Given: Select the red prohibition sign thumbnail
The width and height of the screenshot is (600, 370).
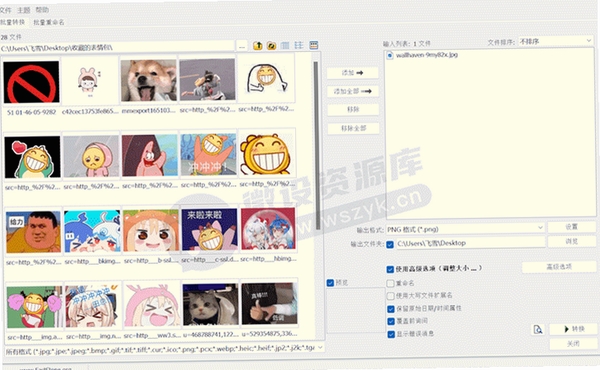Looking at the screenshot, I should pyautogui.click(x=31, y=82).
